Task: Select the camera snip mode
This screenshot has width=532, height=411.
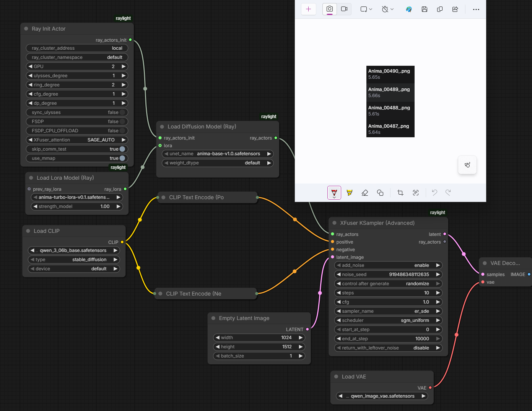Action: click(x=330, y=9)
